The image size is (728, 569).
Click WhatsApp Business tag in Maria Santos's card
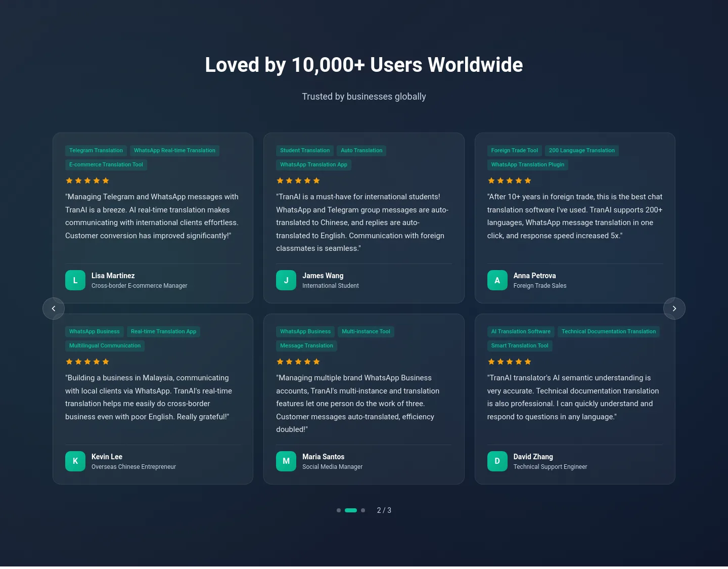(x=305, y=332)
